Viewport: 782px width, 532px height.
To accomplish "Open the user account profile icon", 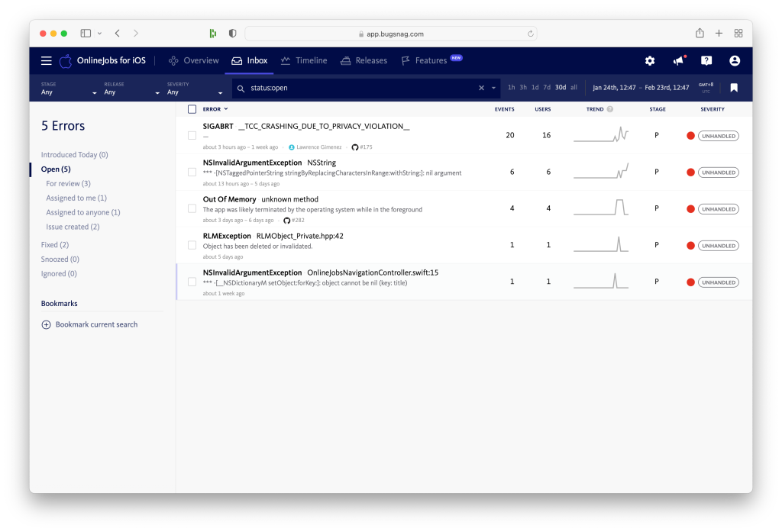I will point(735,61).
